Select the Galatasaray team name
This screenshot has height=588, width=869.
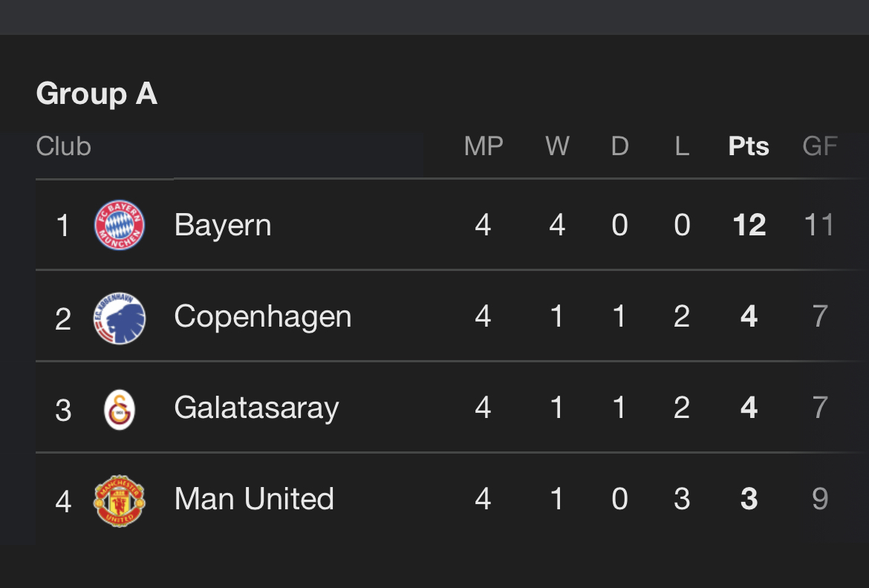tap(256, 408)
